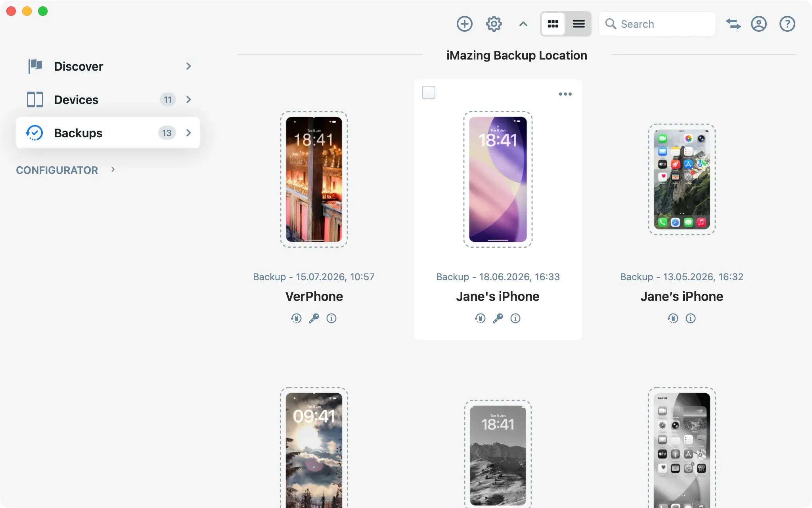Collapse using the upward chevron in toolbar
This screenshot has width=812, height=508.
click(523, 24)
